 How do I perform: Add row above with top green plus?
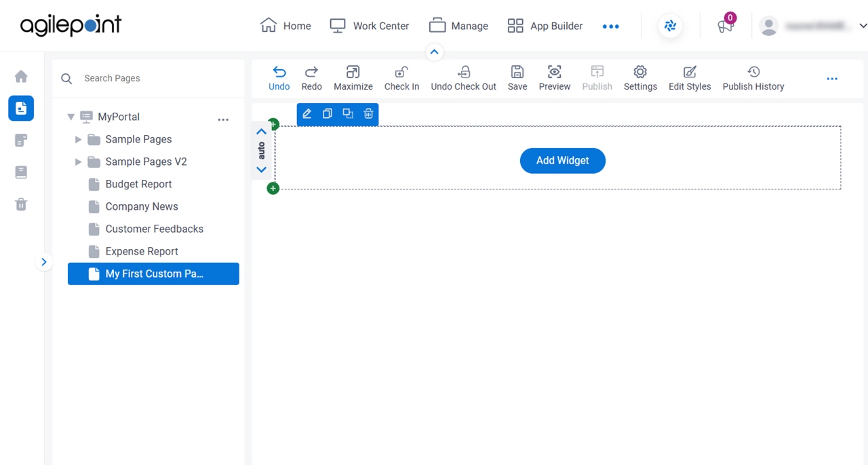click(x=273, y=124)
